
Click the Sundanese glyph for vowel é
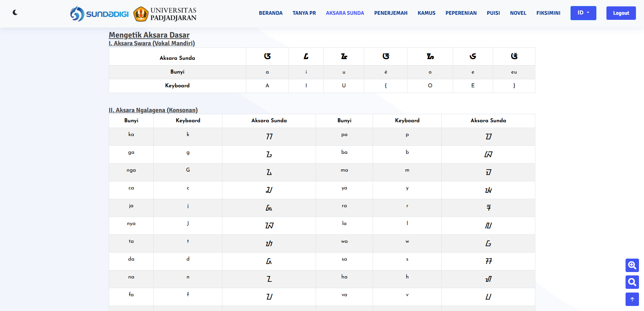[386, 56]
